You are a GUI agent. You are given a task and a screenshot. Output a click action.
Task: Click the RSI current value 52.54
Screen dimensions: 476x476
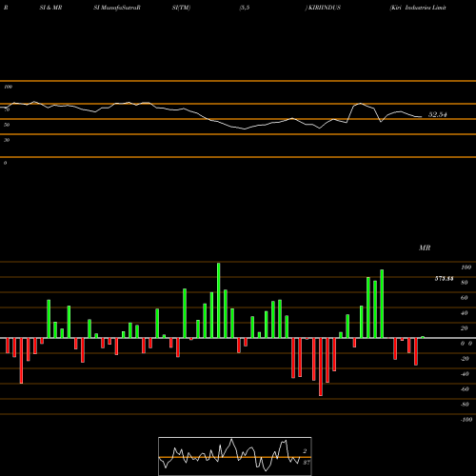(437, 115)
